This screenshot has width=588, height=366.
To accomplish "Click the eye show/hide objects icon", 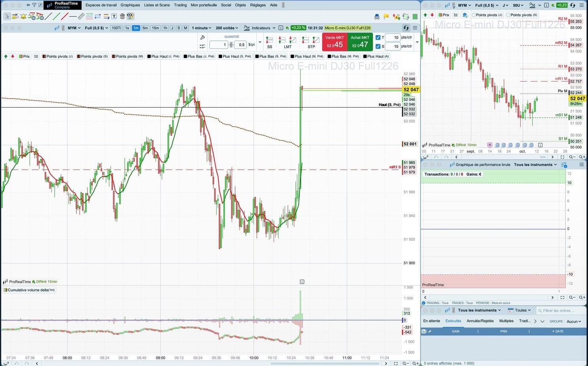I will (x=130, y=16).
